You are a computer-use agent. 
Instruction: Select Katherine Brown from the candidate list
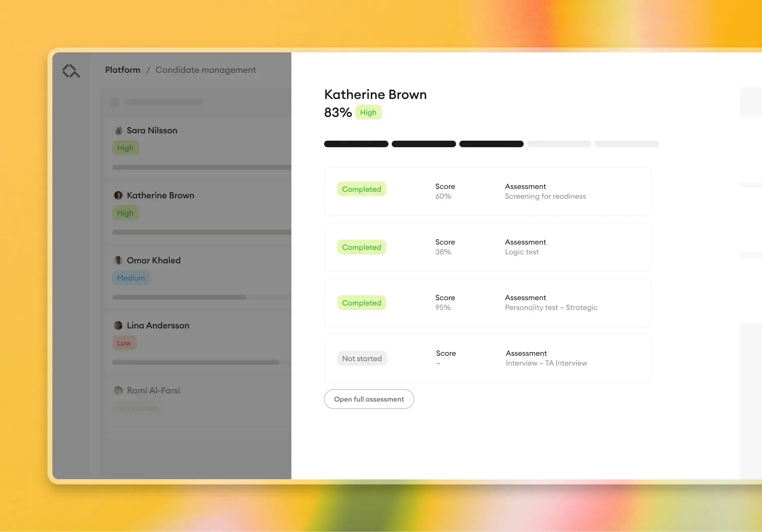point(160,195)
